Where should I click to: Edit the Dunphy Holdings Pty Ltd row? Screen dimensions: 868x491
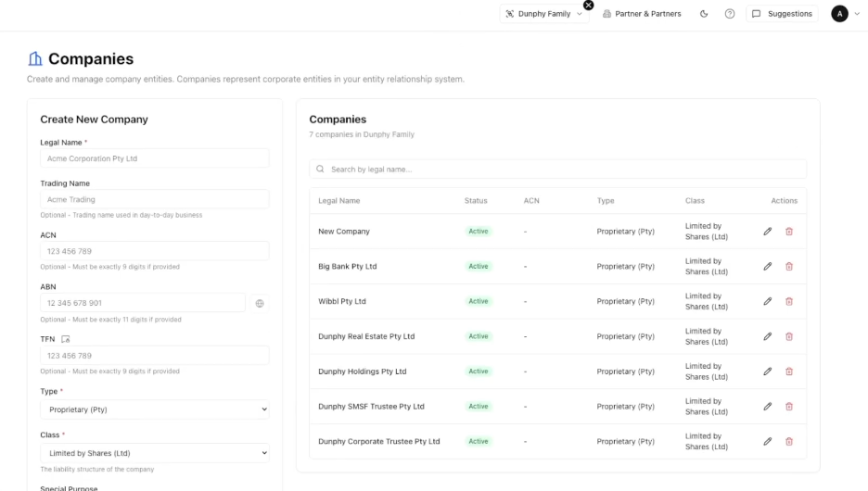click(767, 371)
